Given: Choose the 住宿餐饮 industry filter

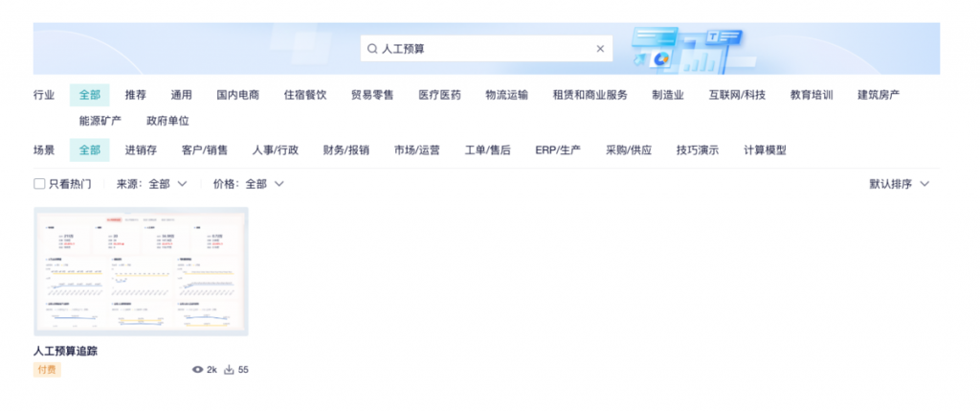Looking at the screenshot, I should tap(305, 95).
